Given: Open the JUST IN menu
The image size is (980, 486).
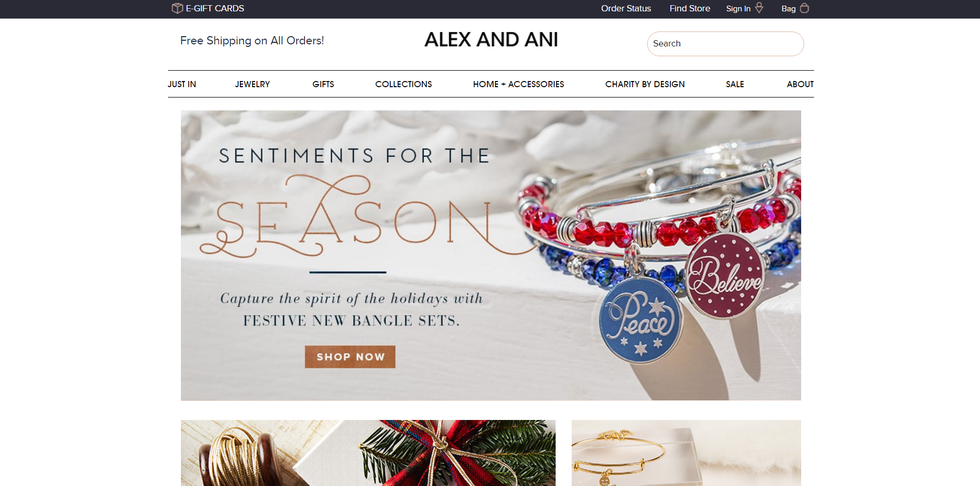Looking at the screenshot, I should (182, 84).
